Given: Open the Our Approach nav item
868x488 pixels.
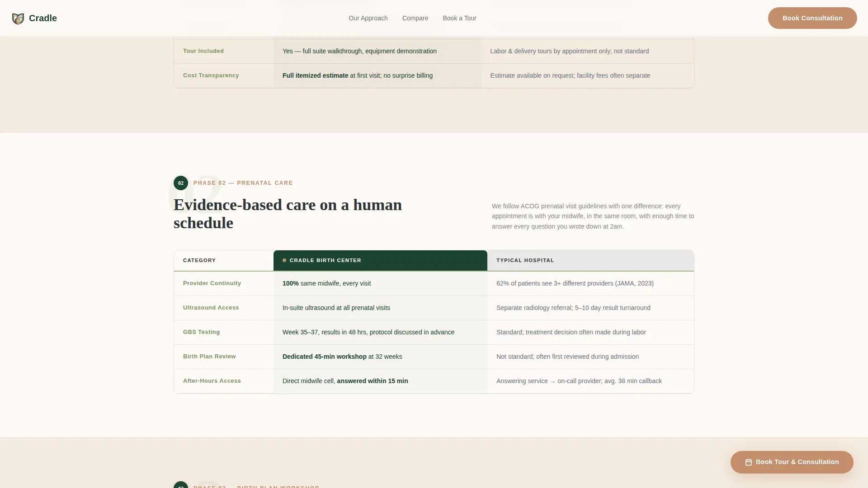Looking at the screenshot, I should tap(368, 18).
